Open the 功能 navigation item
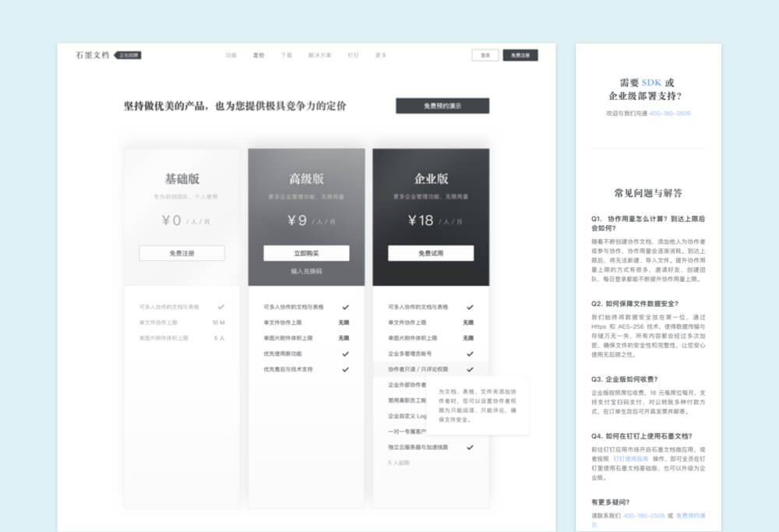Screen dimensions: 779x532 tap(231, 55)
